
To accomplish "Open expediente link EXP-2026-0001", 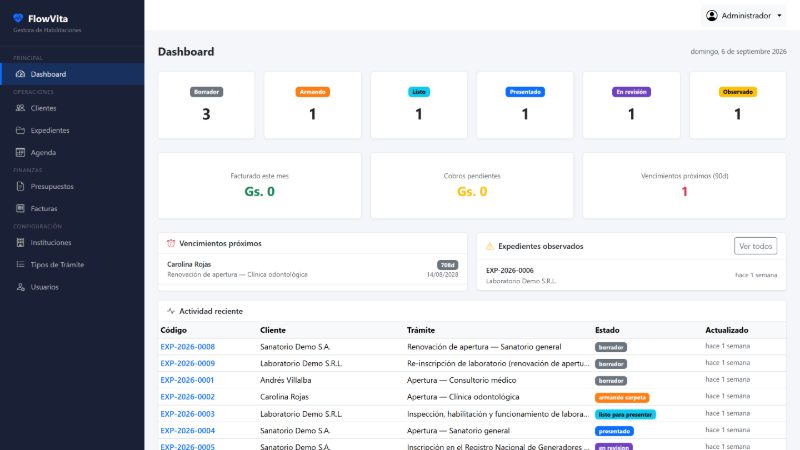I will point(187,380).
